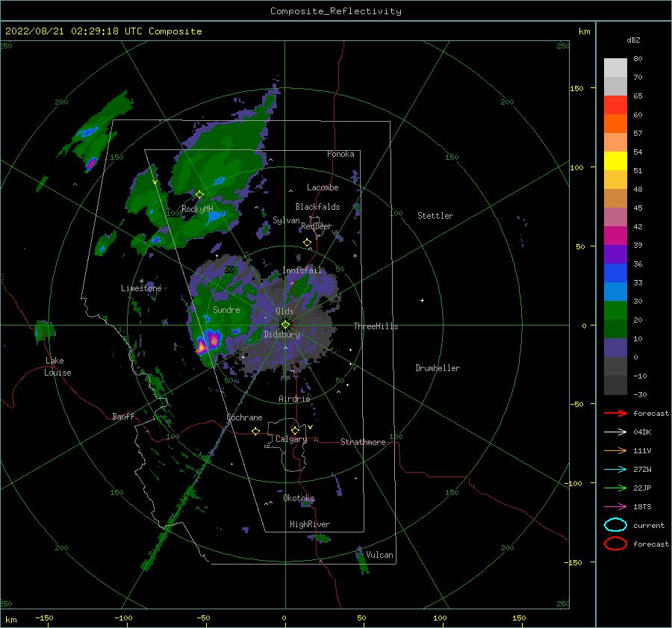Click the 'HighRiver' label
The image size is (672, 628).
coord(310,525)
